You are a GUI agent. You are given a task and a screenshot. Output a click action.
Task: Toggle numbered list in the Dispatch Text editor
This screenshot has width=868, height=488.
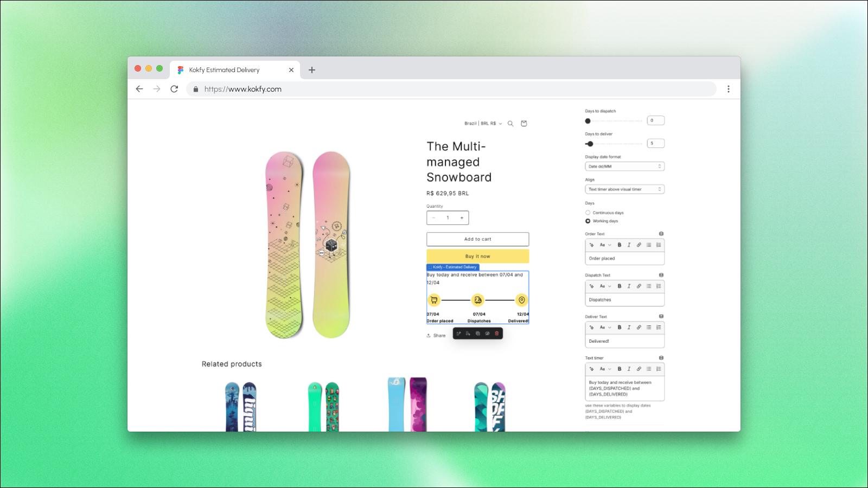(x=659, y=286)
